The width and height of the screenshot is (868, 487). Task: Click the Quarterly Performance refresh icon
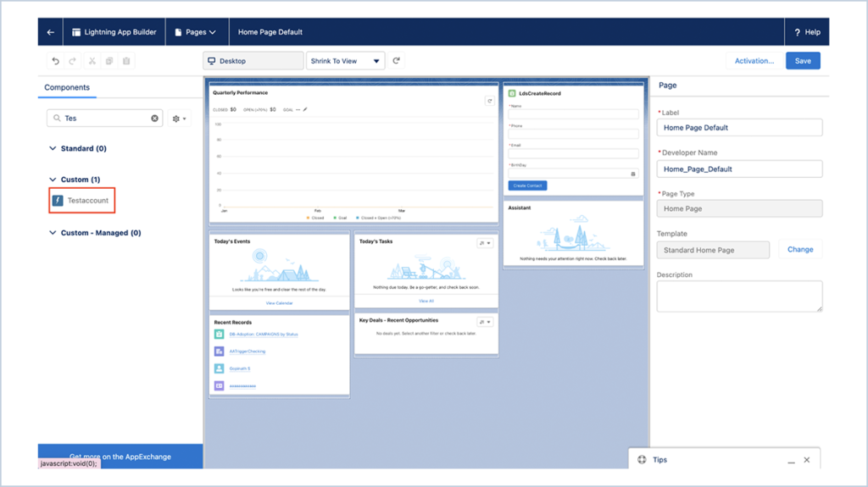click(489, 101)
